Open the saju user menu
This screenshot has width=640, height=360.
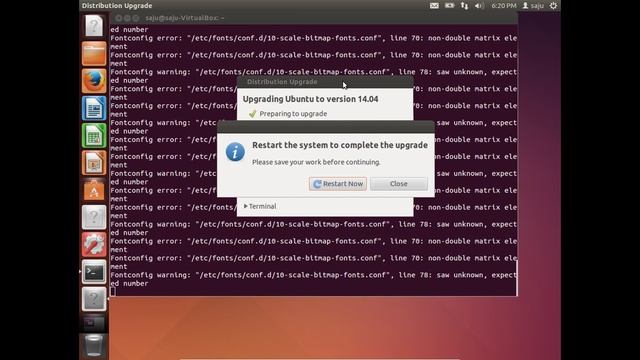(x=533, y=6)
